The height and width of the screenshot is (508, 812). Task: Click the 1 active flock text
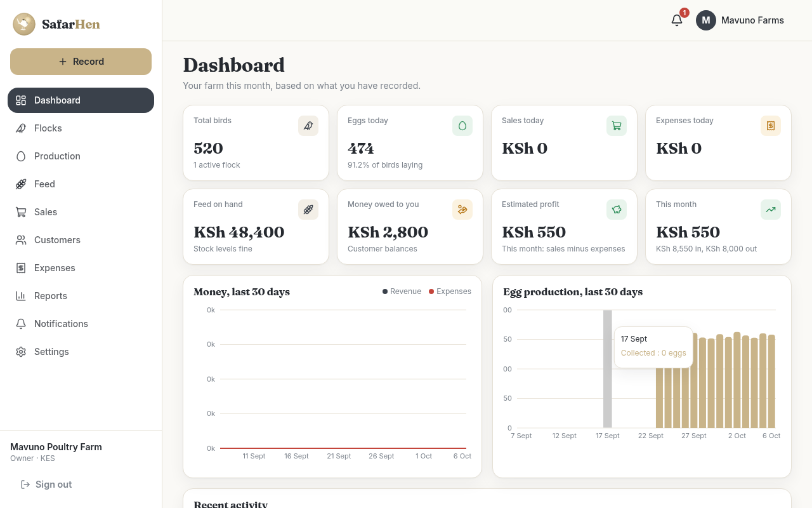(217, 165)
